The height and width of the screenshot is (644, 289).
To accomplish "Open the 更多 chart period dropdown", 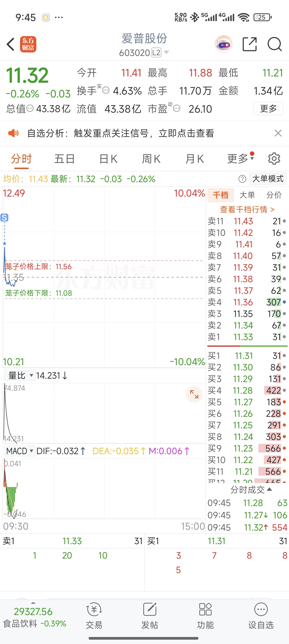I will point(241,158).
